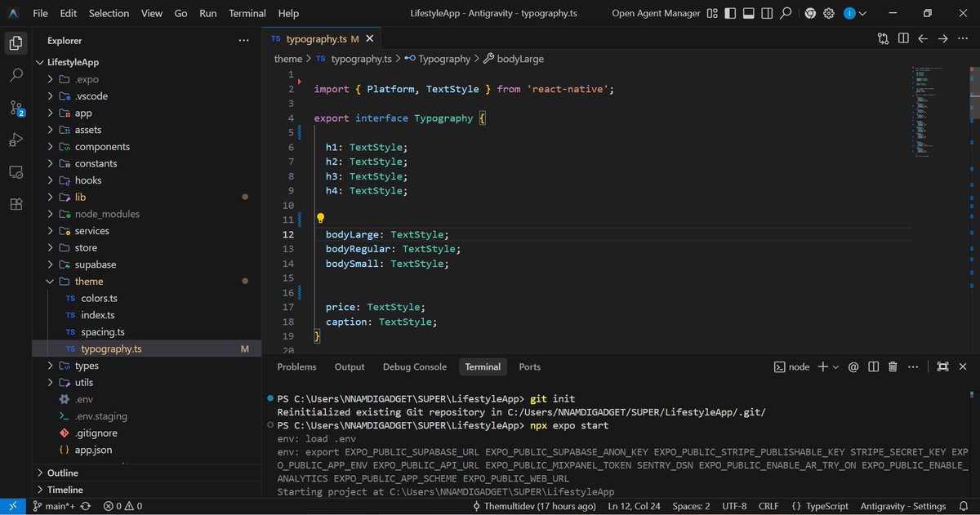
Task: Kill the terminal with the trash icon
Action: click(893, 366)
